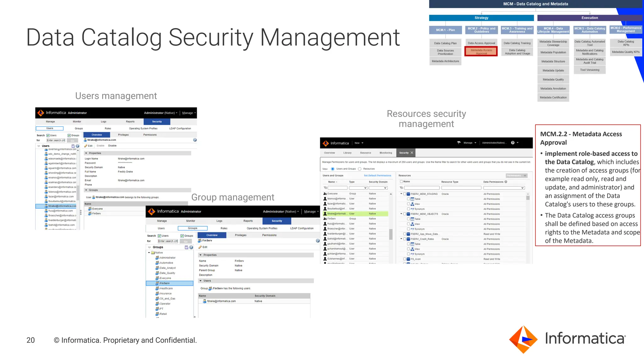Open the Manage menu in Users management header
The image size is (644, 362).
click(189, 113)
